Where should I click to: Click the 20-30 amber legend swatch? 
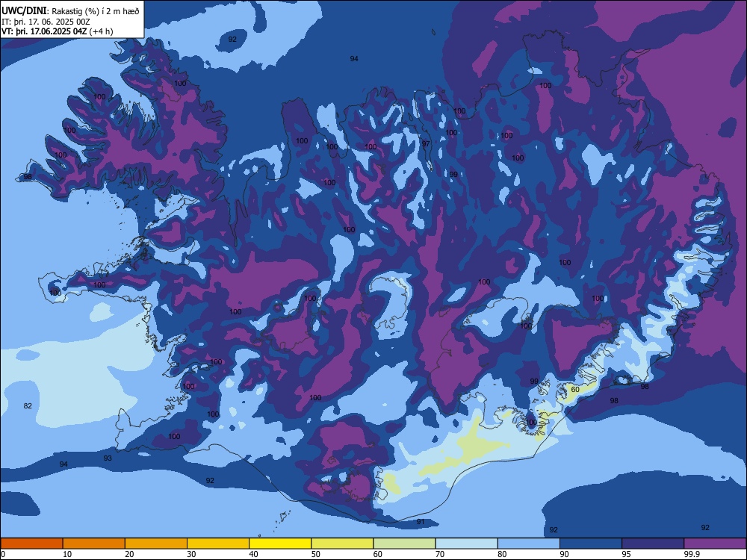156,544
